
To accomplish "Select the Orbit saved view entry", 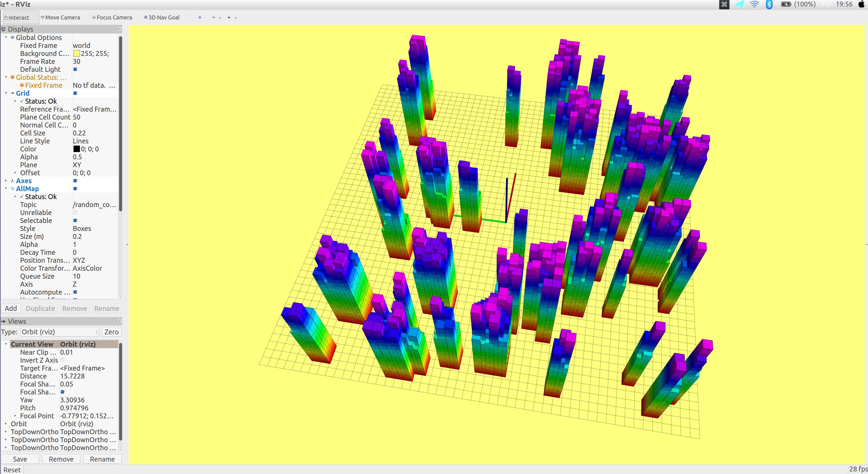I will pos(19,424).
